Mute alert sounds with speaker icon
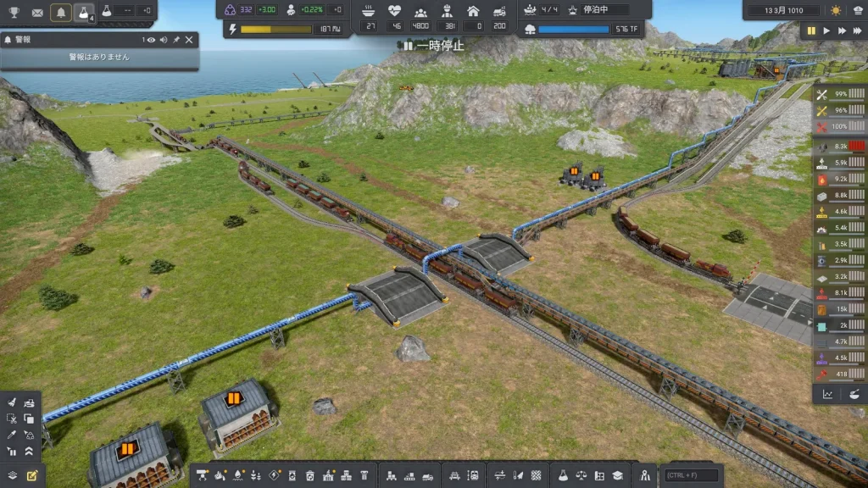This screenshot has height=488, width=868. point(164,40)
